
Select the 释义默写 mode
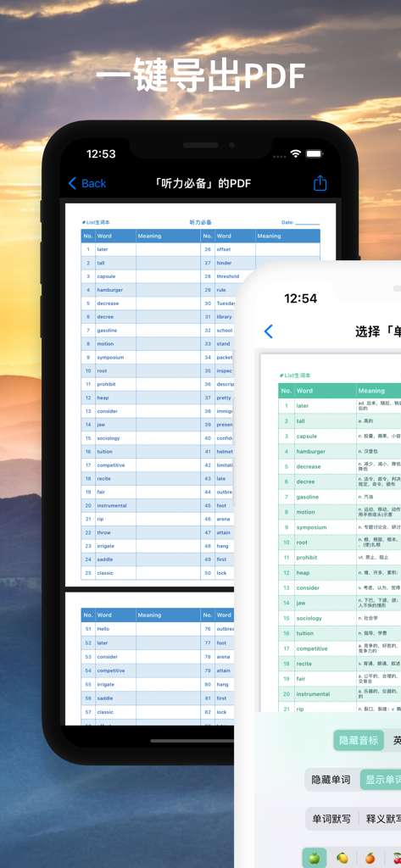point(381,819)
